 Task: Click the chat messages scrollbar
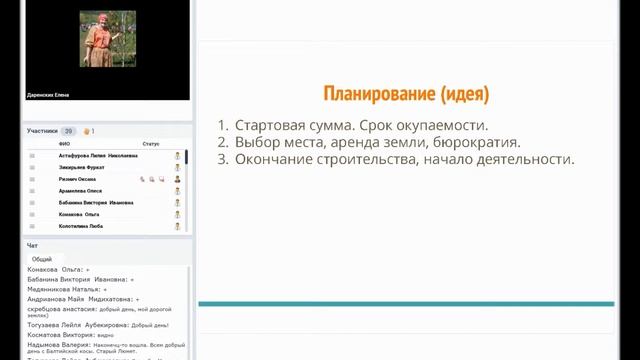coord(188,313)
